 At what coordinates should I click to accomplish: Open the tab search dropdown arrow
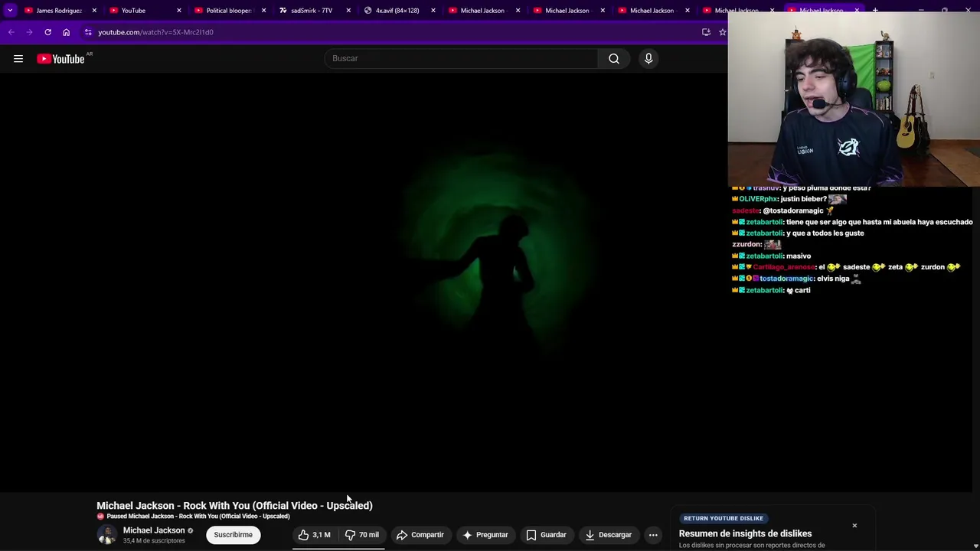click(x=10, y=10)
